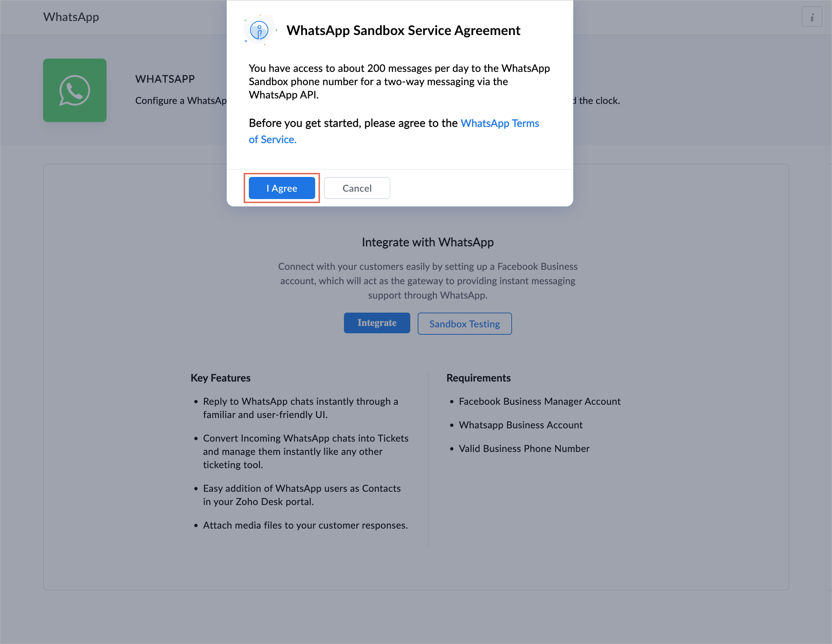Click the WHATSAPP uppercase section label
This screenshot has width=832, height=644.
click(165, 79)
